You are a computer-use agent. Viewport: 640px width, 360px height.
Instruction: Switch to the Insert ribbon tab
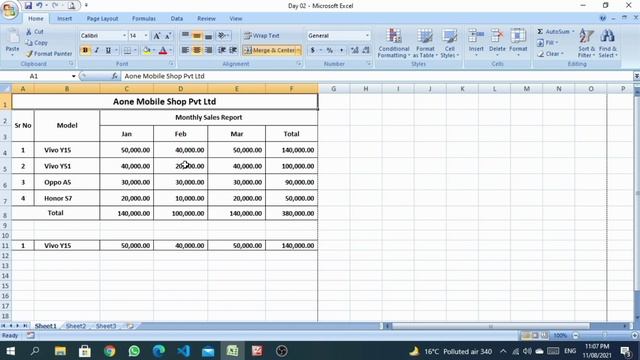(64, 18)
